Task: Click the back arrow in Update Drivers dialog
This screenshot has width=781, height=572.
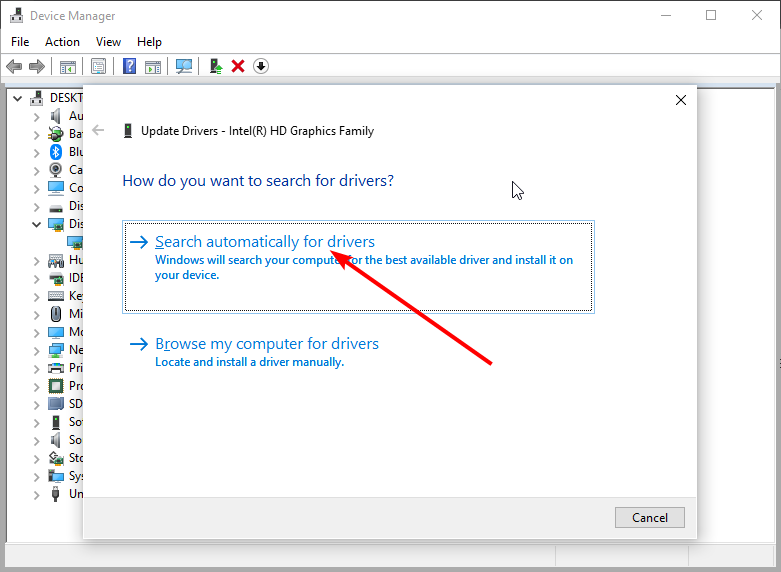Action: pos(98,131)
